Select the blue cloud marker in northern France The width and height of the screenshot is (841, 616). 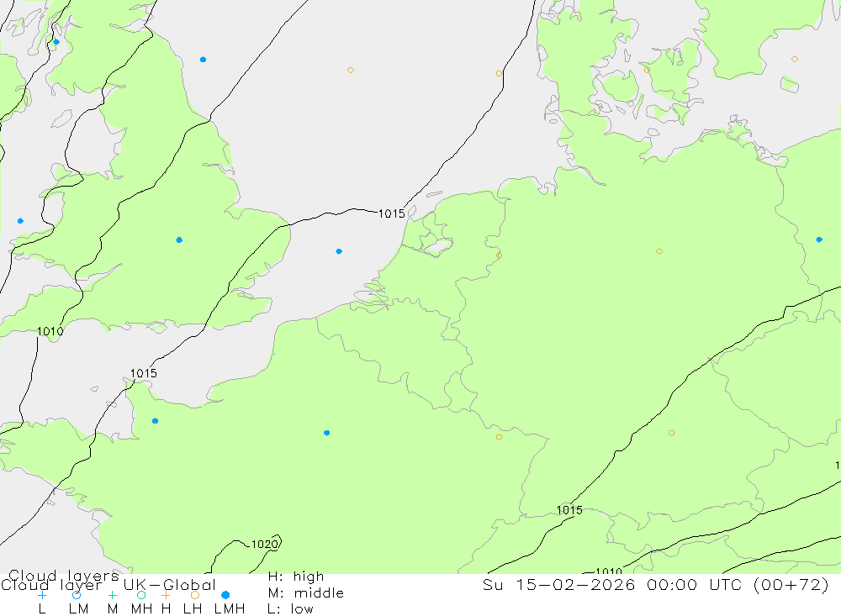click(x=326, y=433)
